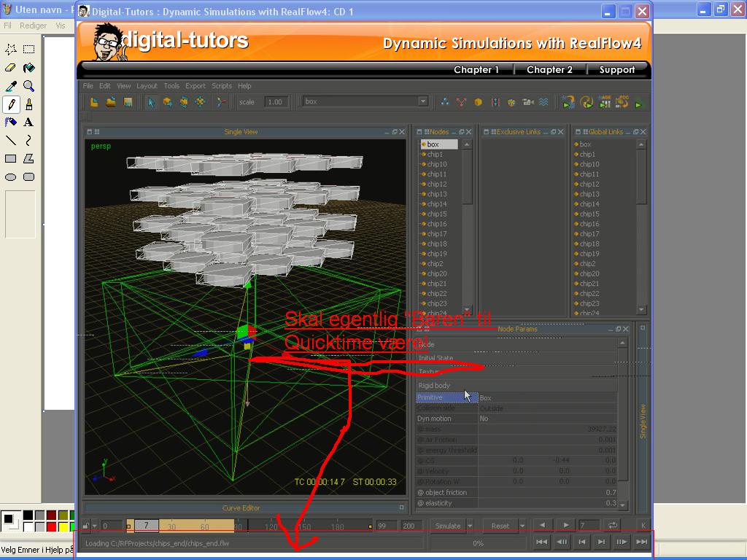Click the Open project folder icon
Viewport: 747px width, 560px height.
[111, 102]
